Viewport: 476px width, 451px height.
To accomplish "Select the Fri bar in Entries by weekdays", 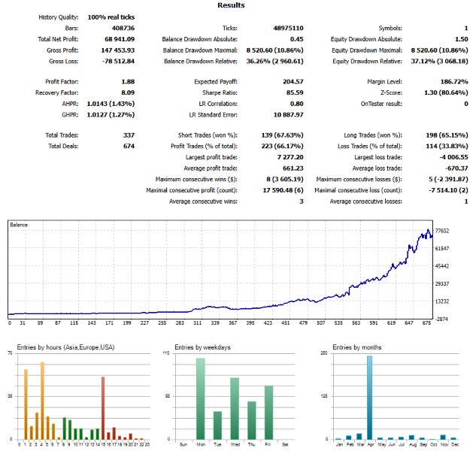I will 268,413.
